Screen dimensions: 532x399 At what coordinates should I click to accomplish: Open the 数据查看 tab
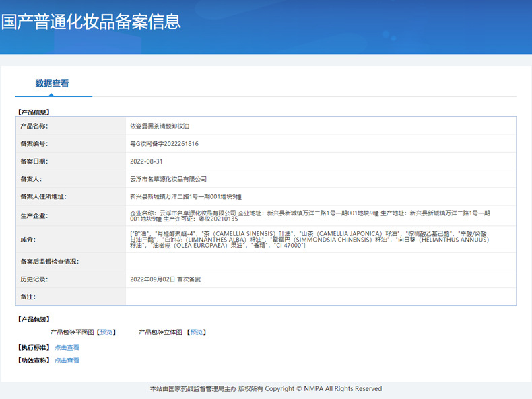click(53, 83)
